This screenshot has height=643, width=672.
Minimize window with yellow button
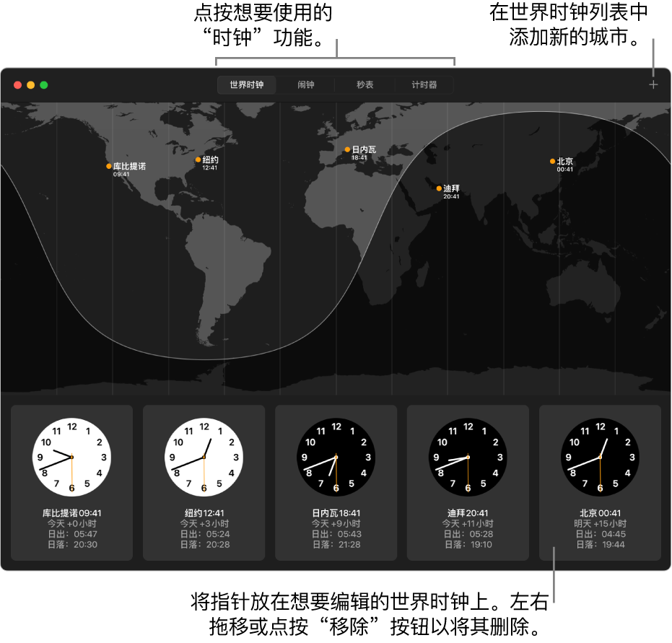coord(30,85)
